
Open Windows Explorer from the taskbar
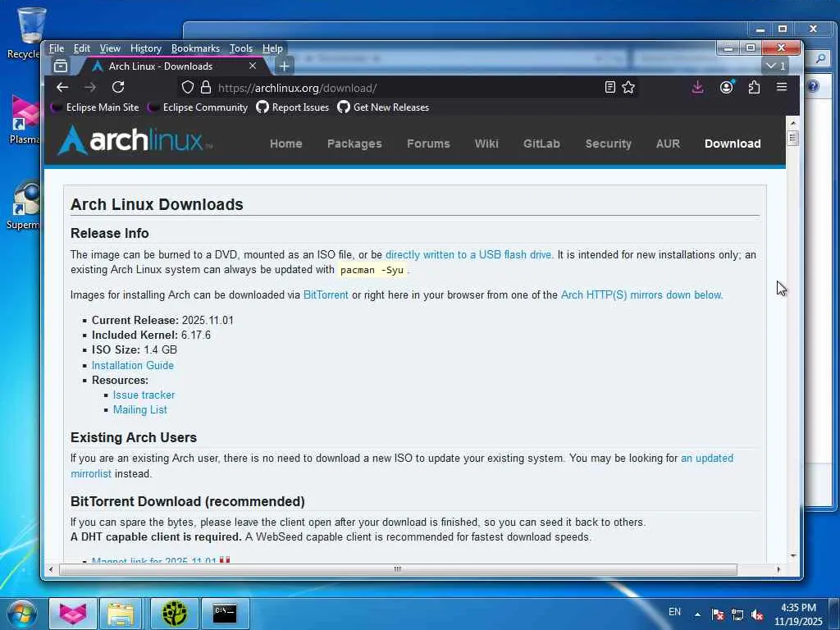coord(121,614)
